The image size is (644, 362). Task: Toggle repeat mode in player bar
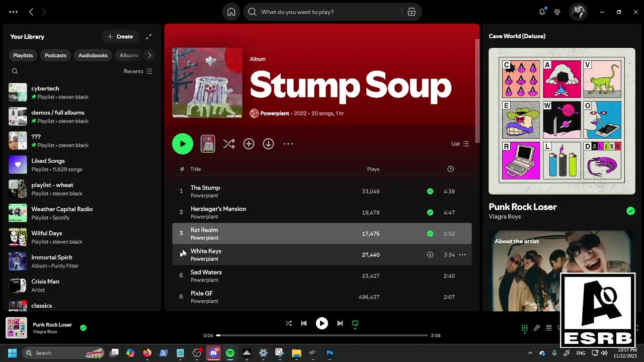355,323
